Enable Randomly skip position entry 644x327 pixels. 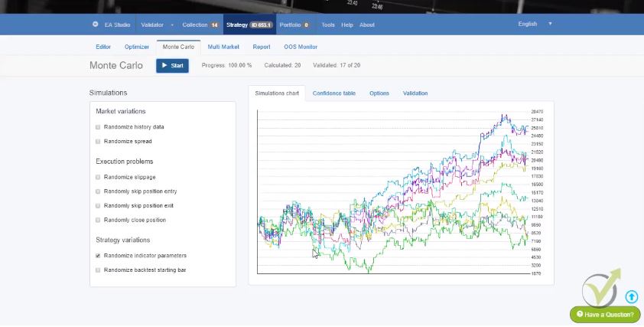98,191
